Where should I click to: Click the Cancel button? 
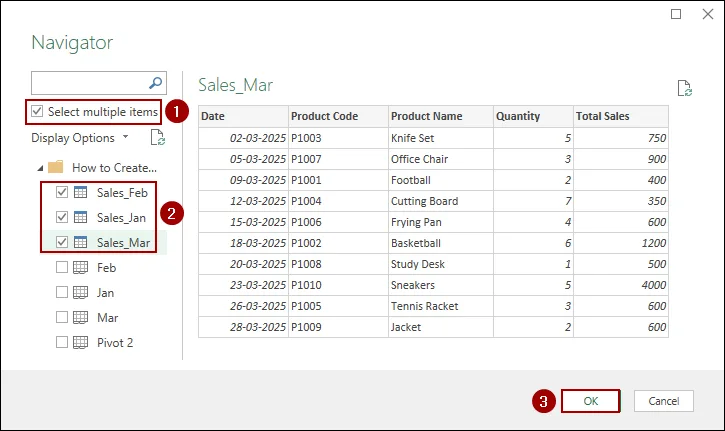pos(664,401)
